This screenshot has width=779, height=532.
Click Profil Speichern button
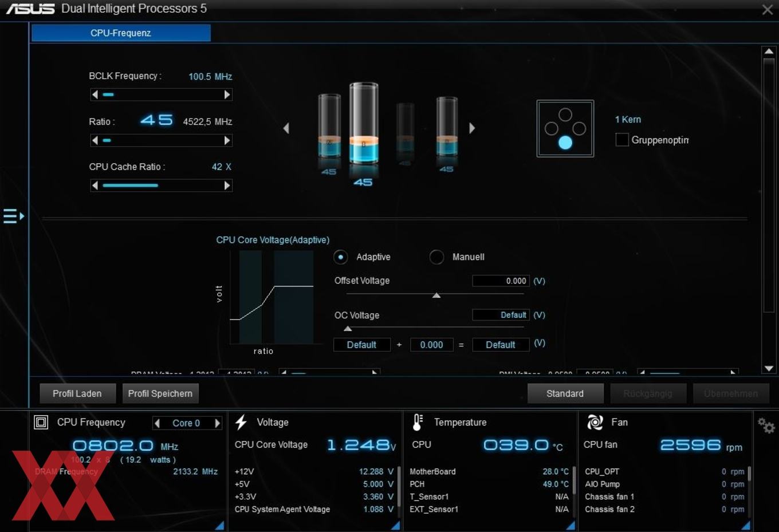pos(160,393)
